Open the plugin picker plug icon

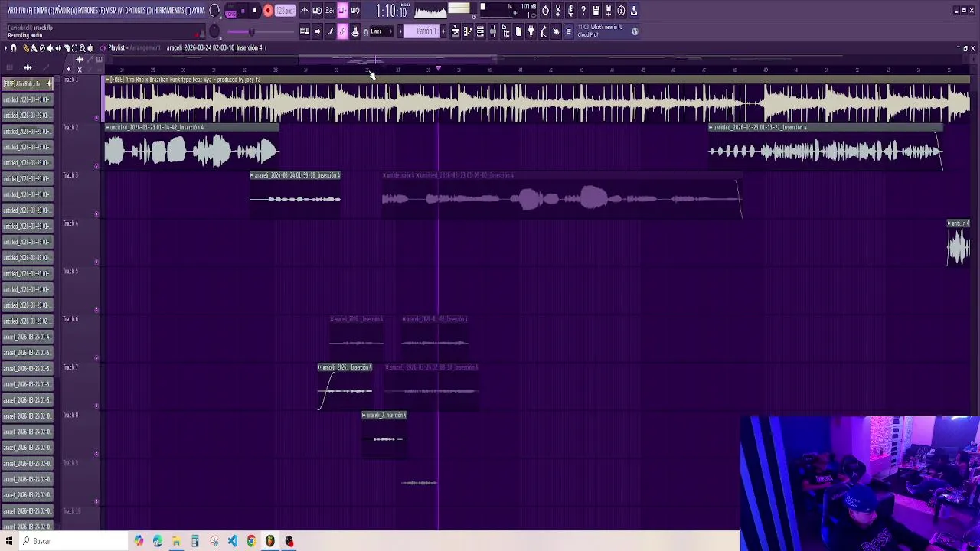(x=531, y=31)
